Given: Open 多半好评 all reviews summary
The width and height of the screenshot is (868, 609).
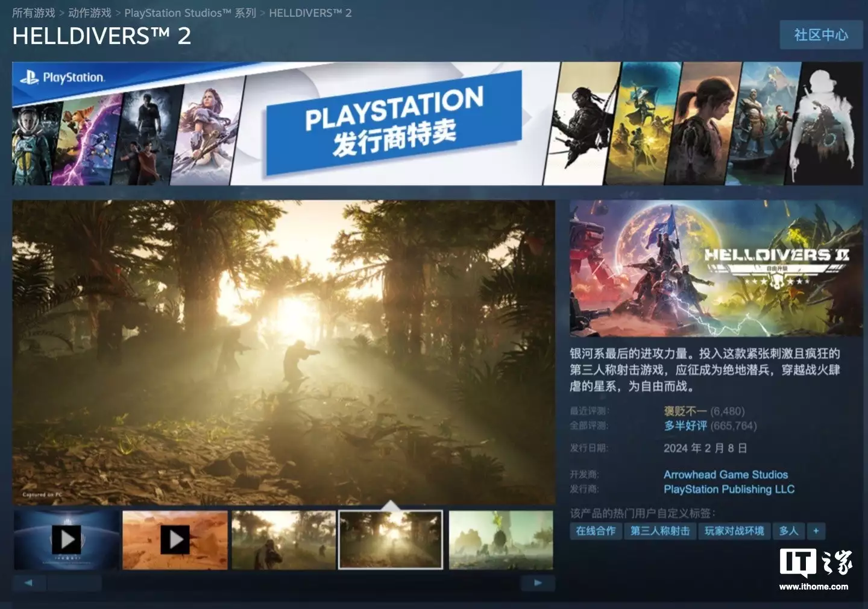Looking at the screenshot, I should click(685, 426).
